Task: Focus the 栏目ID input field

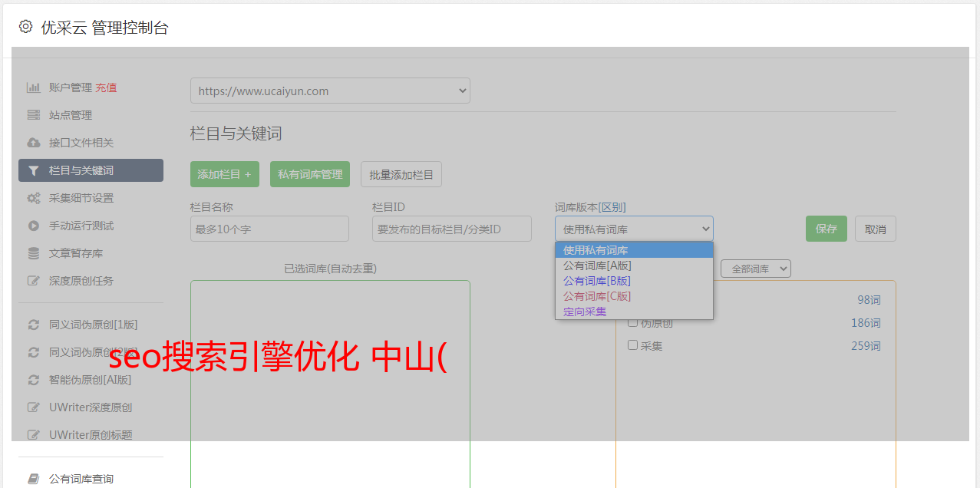Action: [452, 229]
